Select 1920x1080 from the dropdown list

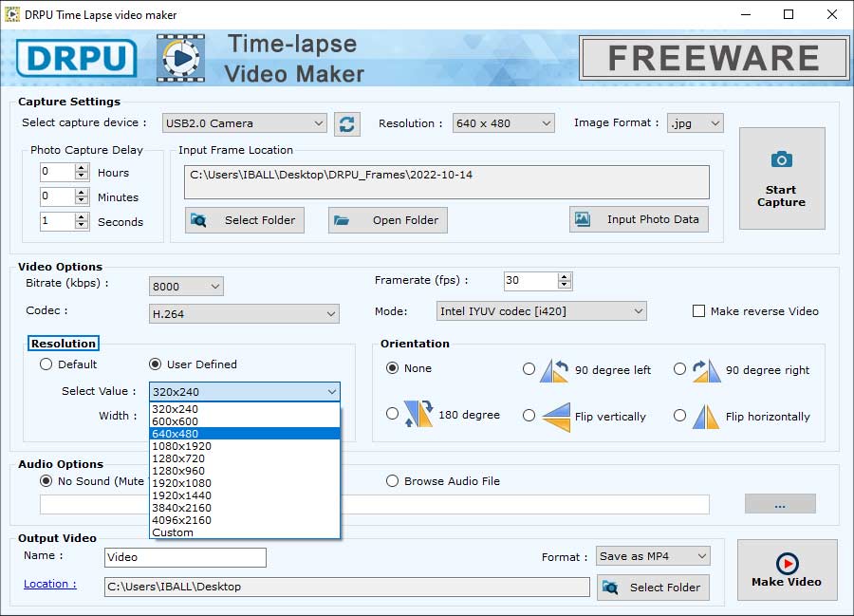click(x=245, y=483)
